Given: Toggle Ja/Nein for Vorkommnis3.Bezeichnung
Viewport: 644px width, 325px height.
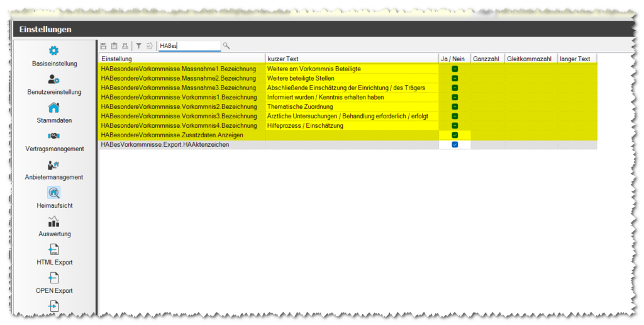Looking at the screenshot, I should [455, 116].
